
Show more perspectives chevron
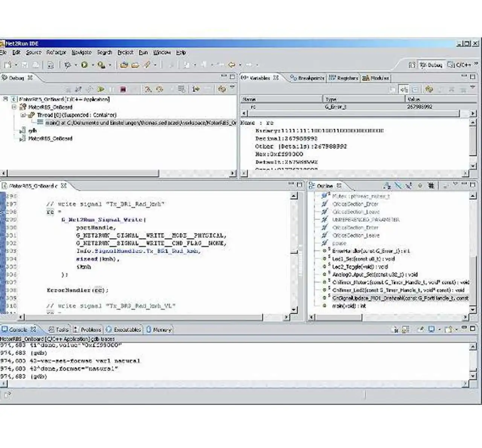click(476, 64)
